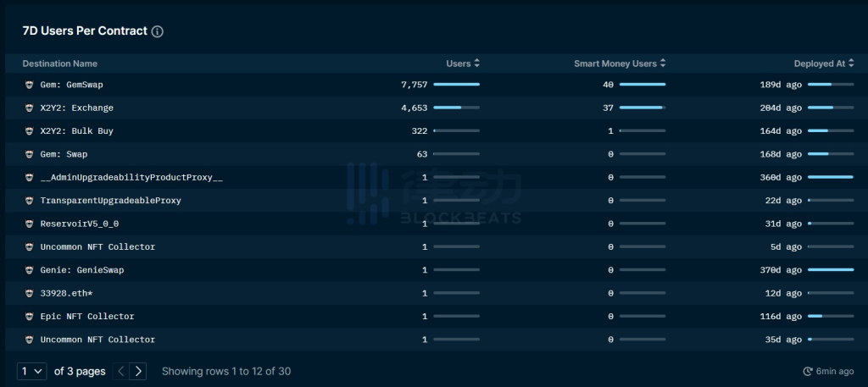Click the Showing rows 1 to 12 of 30 text

pos(226,371)
